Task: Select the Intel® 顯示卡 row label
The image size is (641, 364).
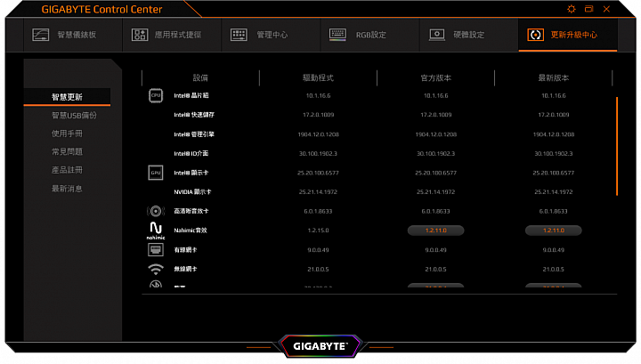Action: (x=191, y=173)
